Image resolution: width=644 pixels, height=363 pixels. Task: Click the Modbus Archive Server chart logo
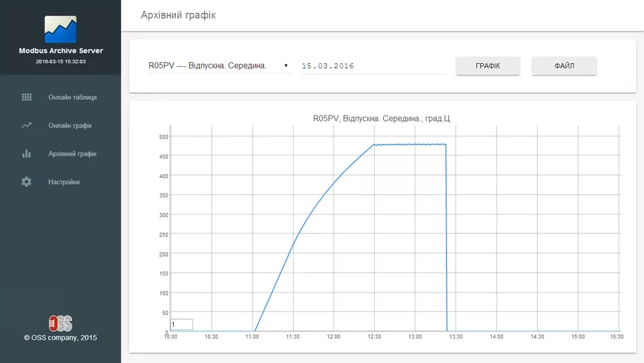tap(61, 29)
